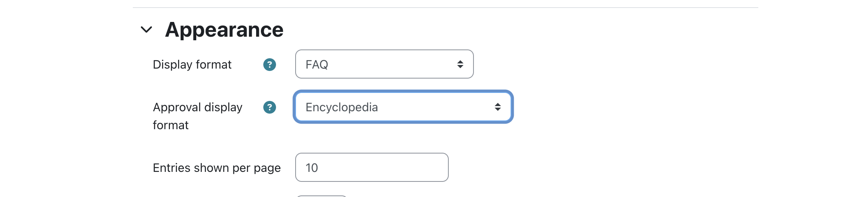Click the question mark beside Display format
This screenshot has width=868, height=197.
pos(270,65)
